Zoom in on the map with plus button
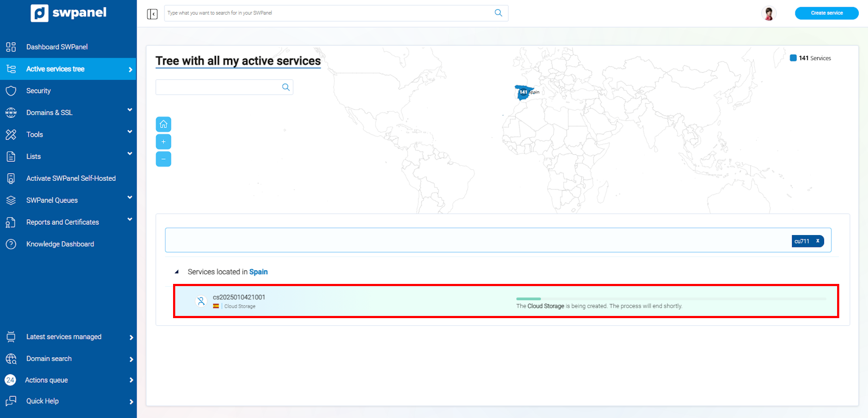Viewport: 868px width, 418px height. pos(163,142)
